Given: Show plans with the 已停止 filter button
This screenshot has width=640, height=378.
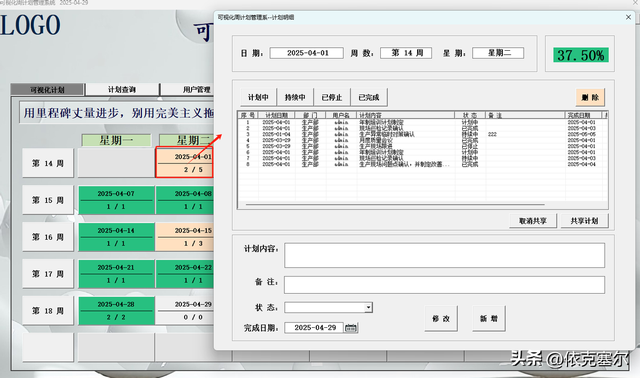Looking at the screenshot, I should point(331,97).
